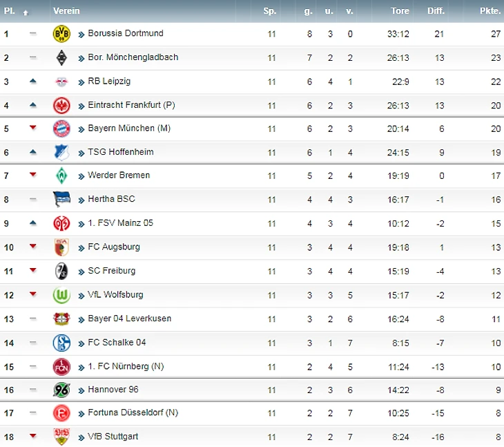This screenshot has width=504, height=447.
Task: Sort table by the Pl. arrow
Action: click(26, 12)
